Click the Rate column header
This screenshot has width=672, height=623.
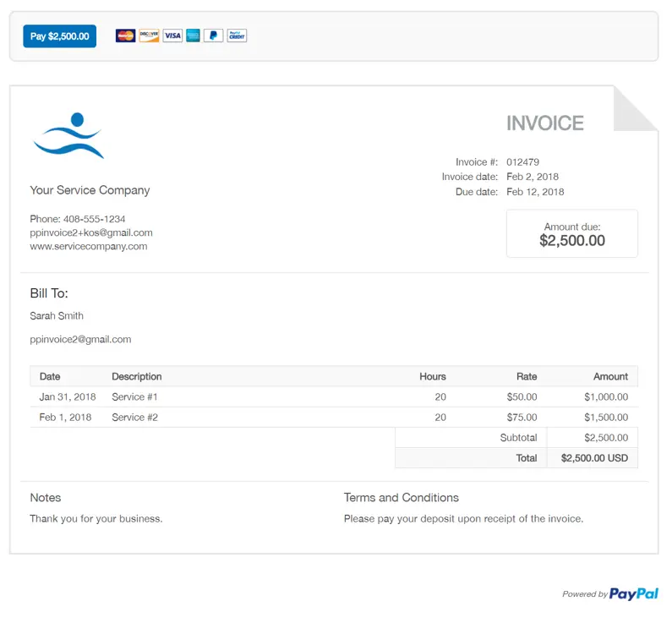(x=527, y=376)
